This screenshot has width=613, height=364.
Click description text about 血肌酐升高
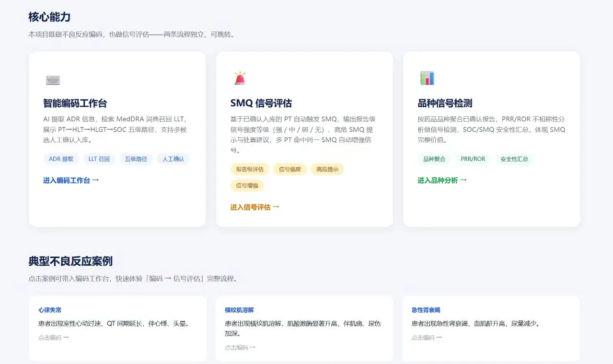point(476,323)
